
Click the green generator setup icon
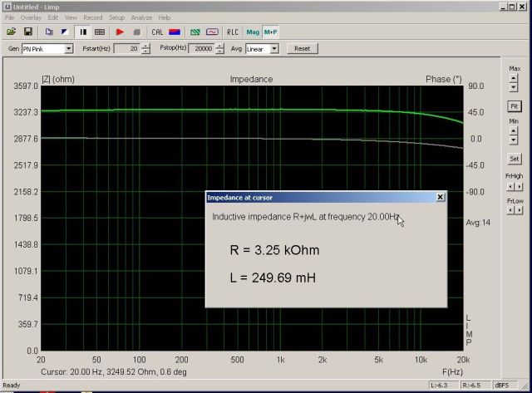195,32
